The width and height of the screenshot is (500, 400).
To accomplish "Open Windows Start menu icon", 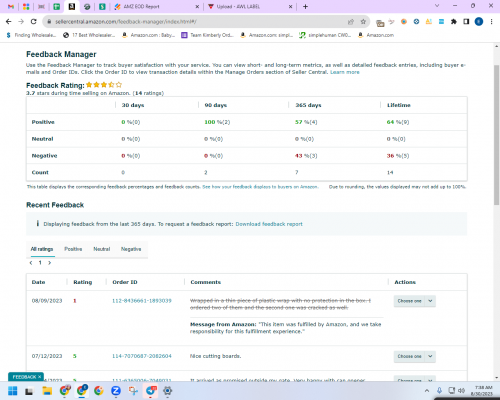I will coord(13,391).
